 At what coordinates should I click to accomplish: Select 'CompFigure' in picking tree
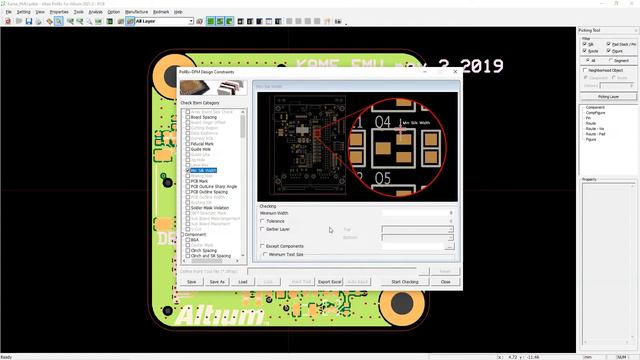pos(596,113)
